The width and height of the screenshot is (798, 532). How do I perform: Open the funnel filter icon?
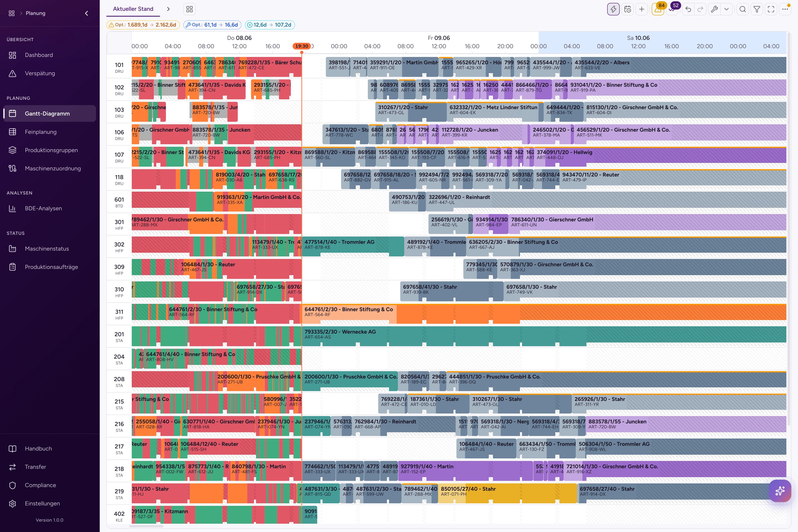(x=757, y=9)
